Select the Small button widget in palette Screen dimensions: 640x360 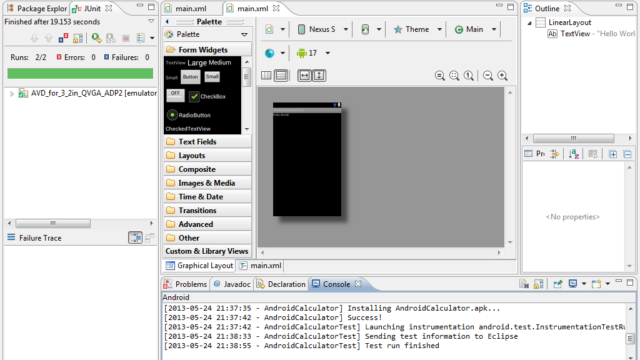tap(212, 76)
